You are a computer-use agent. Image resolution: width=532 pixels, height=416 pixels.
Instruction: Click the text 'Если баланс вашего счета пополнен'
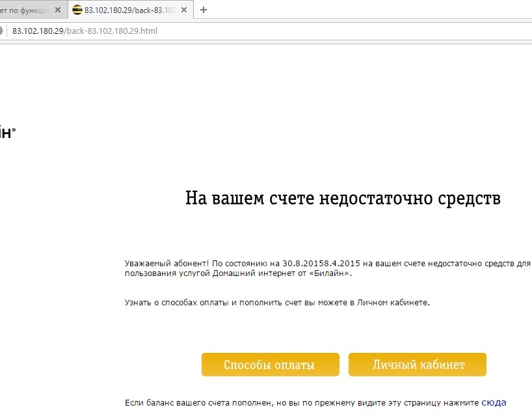point(198,403)
